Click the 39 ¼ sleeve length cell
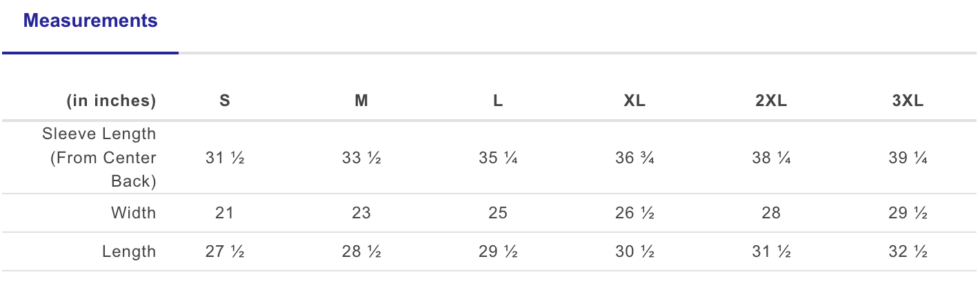Image resolution: width=980 pixels, height=301 pixels. 908,158
